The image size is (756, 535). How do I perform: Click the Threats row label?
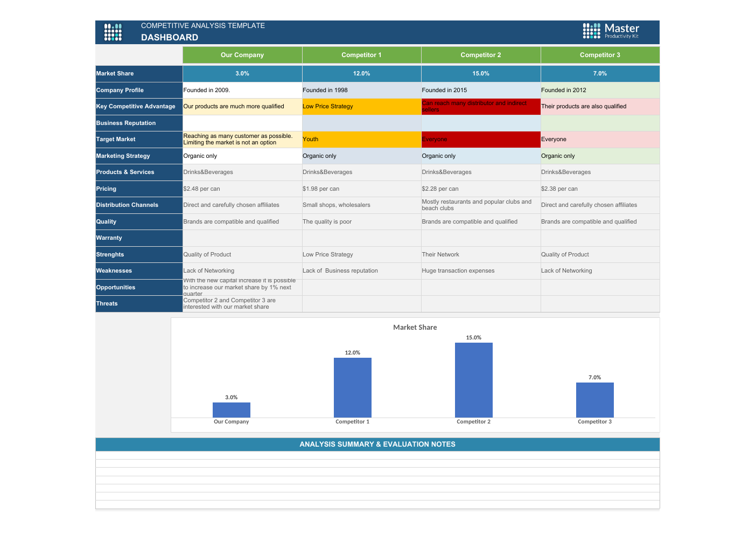tap(139, 304)
